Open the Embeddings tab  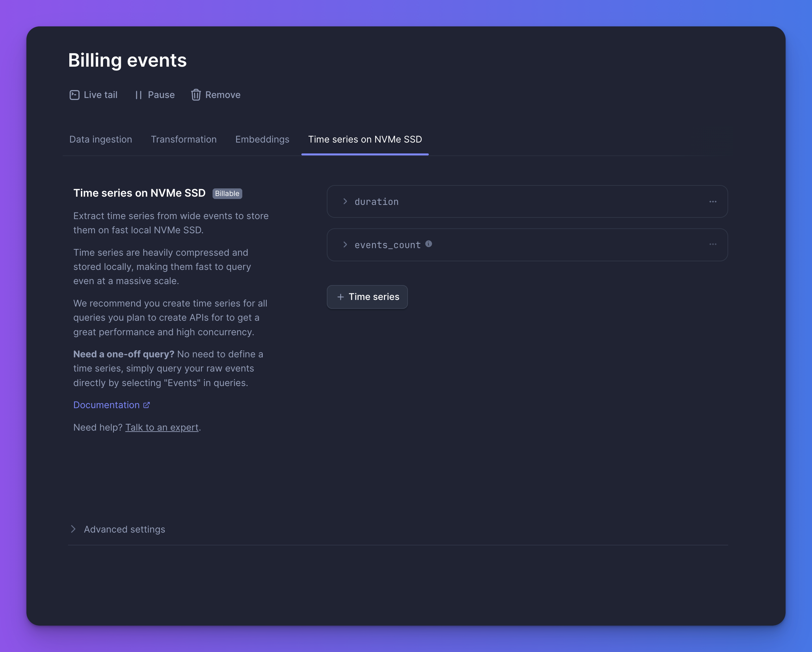click(262, 139)
